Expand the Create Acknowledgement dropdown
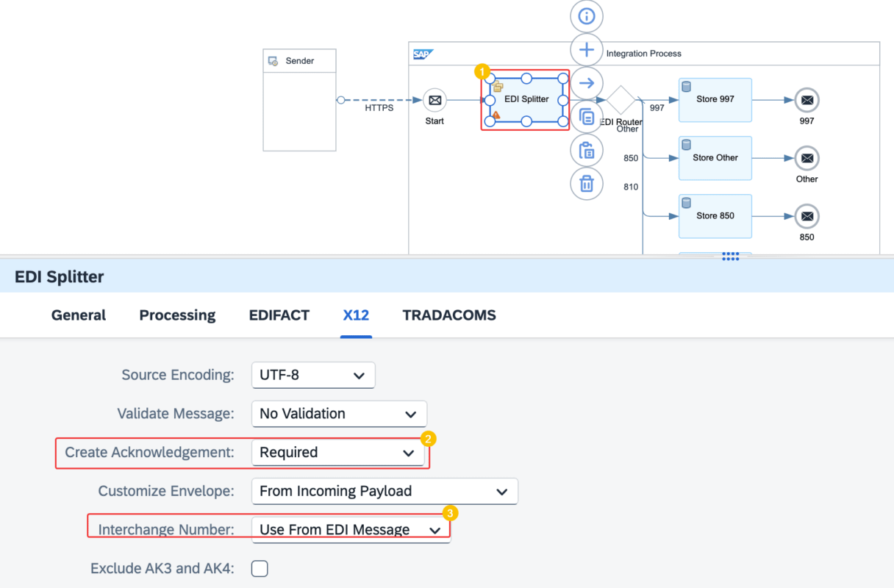 (x=337, y=453)
